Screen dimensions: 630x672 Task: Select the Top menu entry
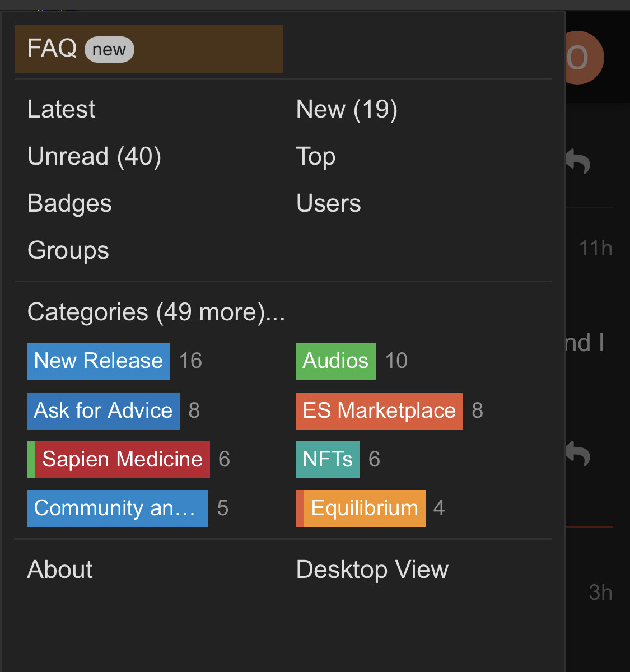(x=316, y=156)
